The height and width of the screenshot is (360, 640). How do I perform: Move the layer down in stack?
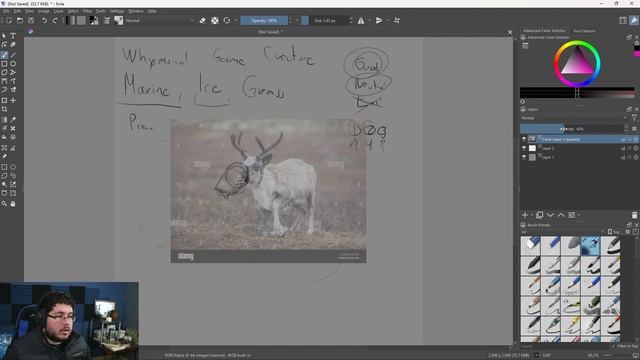[x=550, y=215]
